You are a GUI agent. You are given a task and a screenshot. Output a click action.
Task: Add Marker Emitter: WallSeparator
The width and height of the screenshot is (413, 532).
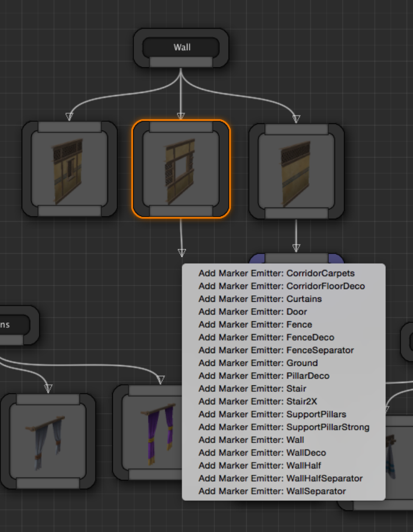coord(283,491)
